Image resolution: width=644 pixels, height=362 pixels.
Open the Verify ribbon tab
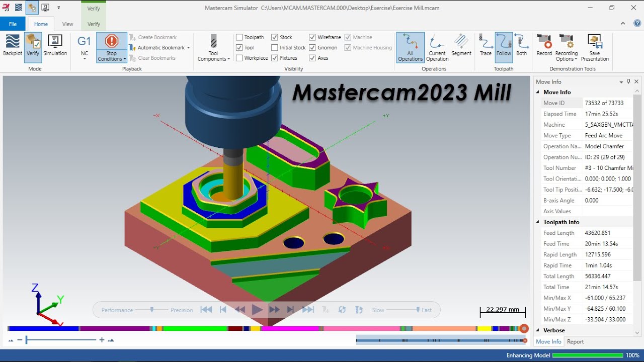(x=94, y=24)
